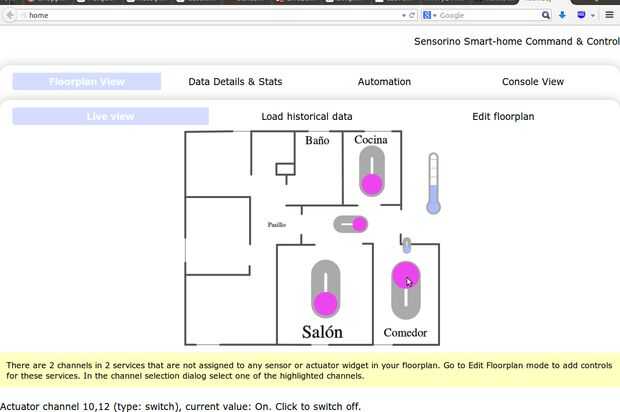Open the Automation tab
This screenshot has height=412, width=620.
(384, 81)
